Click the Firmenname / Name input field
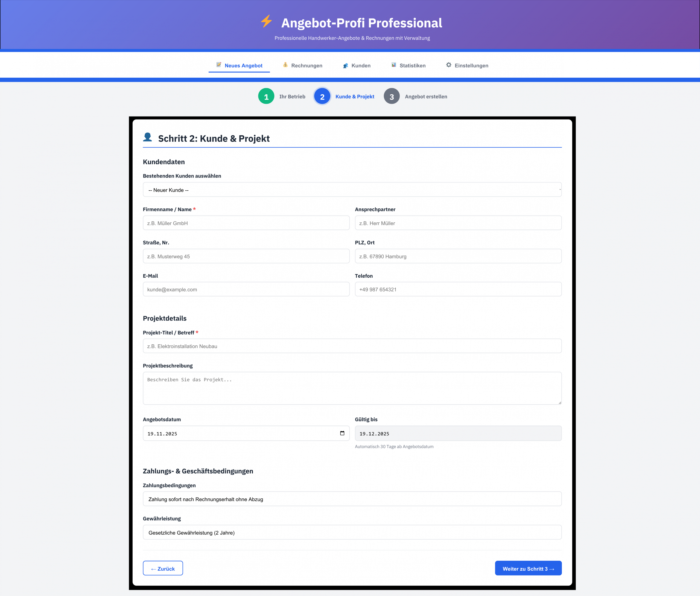This screenshot has width=700, height=596. coord(246,223)
